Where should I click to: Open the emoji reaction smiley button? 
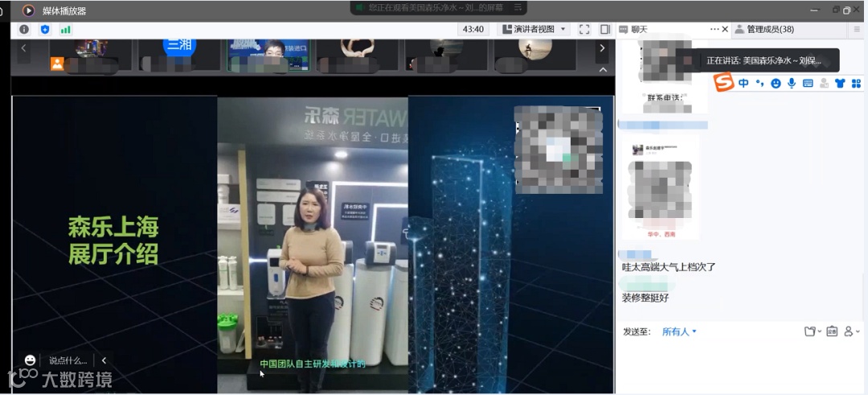point(31,360)
